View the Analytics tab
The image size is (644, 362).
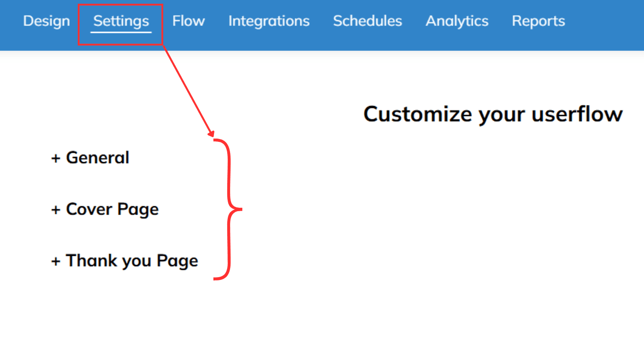point(457,21)
